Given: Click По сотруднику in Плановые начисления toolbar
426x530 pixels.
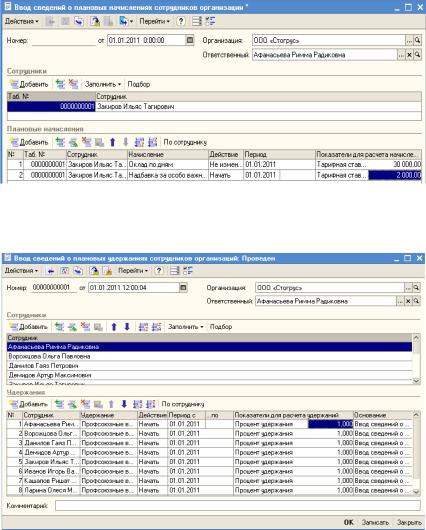Looking at the screenshot, I should [x=185, y=142].
